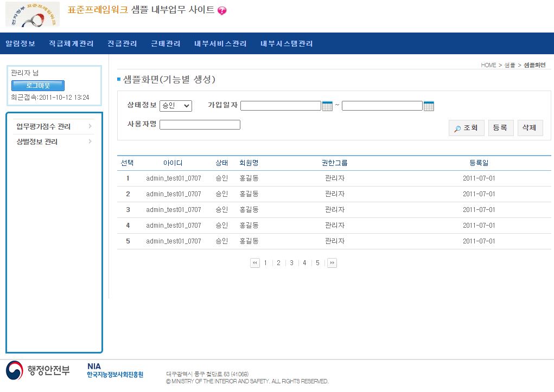Go to the first page arrow
554x392 pixels.
click(x=255, y=263)
